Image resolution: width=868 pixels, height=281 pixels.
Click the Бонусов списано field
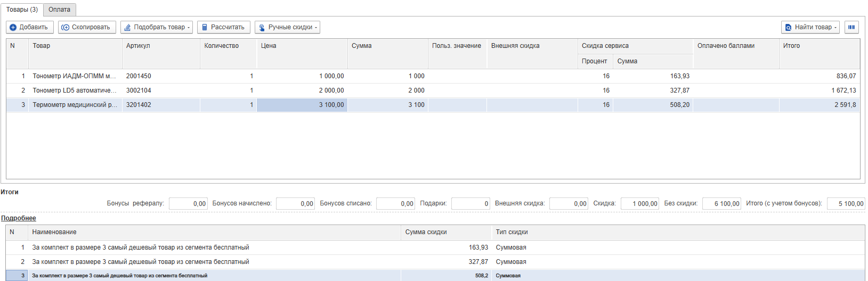tap(395, 203)
